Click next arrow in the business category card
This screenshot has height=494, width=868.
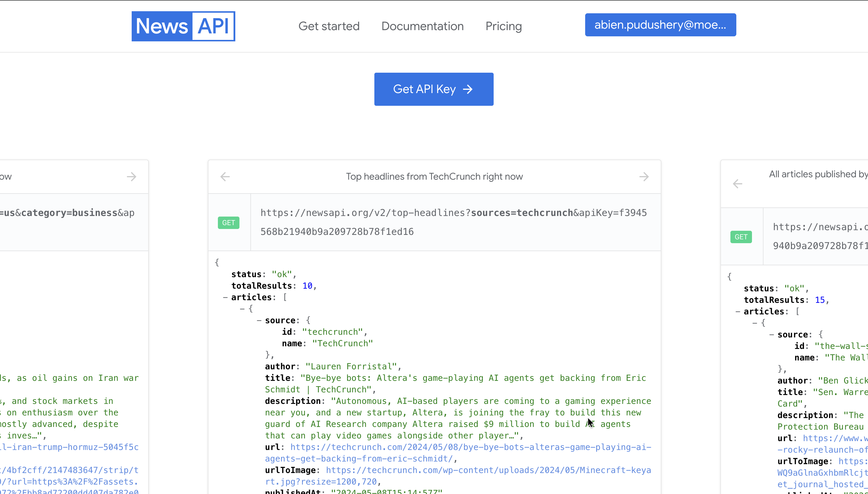pyautogui.click(x=131, y=177)
